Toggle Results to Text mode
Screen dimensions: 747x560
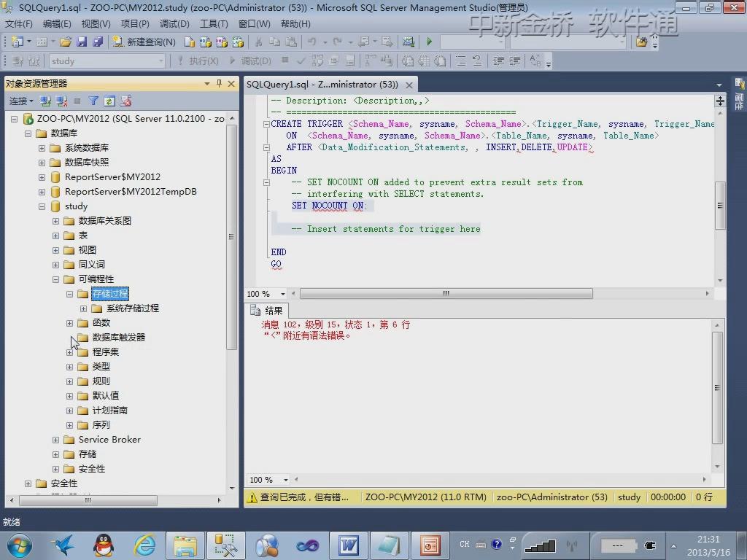coord(408,61)
